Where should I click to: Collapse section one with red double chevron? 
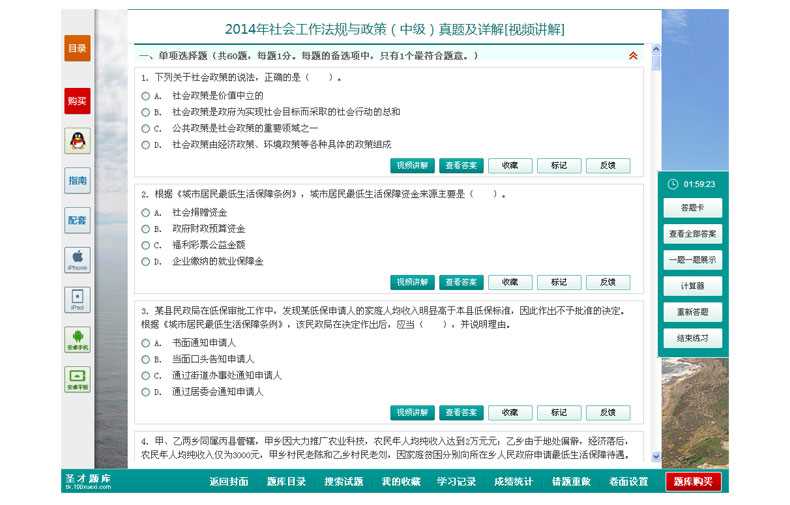click(633, 56)
